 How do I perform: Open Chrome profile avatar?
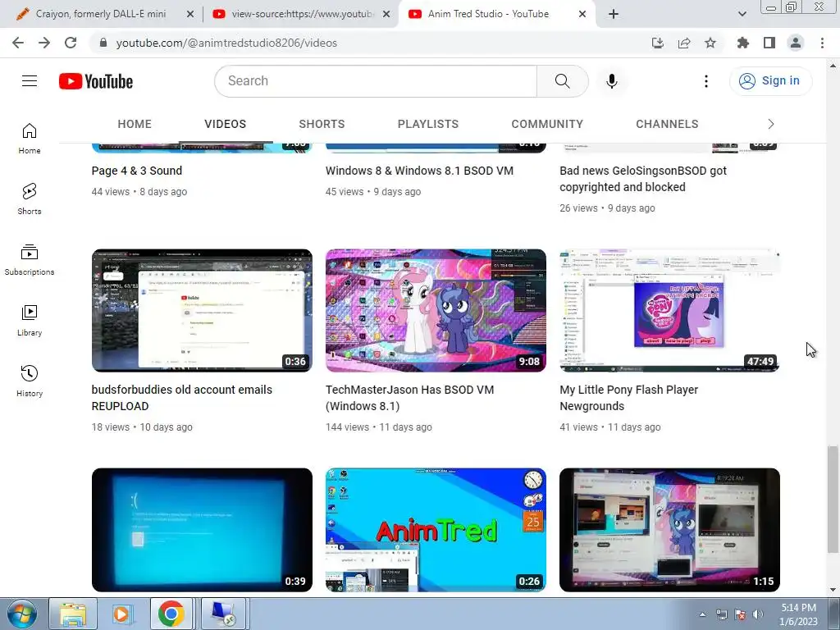(x=796, y=43)
